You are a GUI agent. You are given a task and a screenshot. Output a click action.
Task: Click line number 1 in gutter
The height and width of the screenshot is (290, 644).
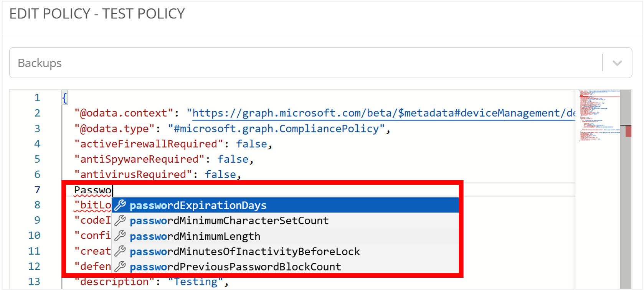point(37,98)
